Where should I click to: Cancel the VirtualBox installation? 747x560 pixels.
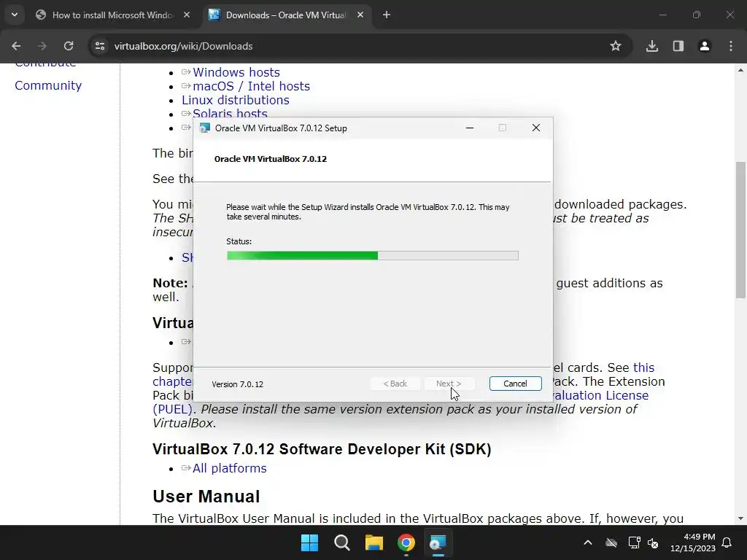(515, 384)
